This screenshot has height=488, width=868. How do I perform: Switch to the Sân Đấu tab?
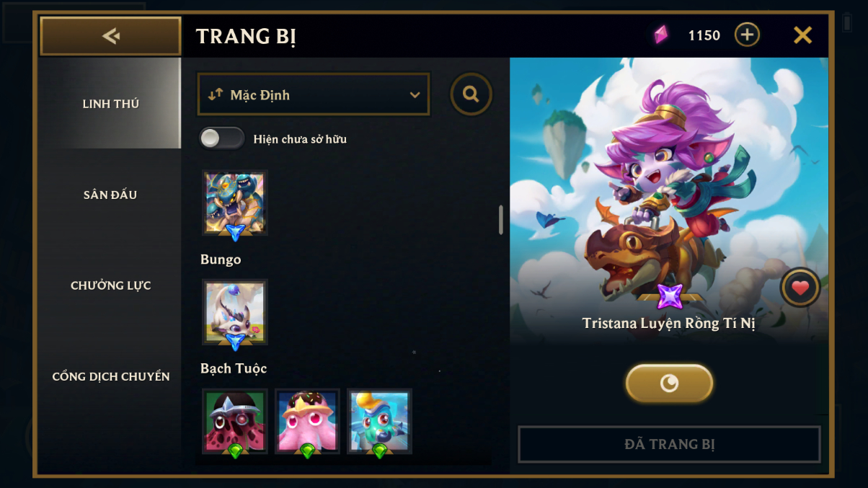pyautogui.click(x=110, y=195)
